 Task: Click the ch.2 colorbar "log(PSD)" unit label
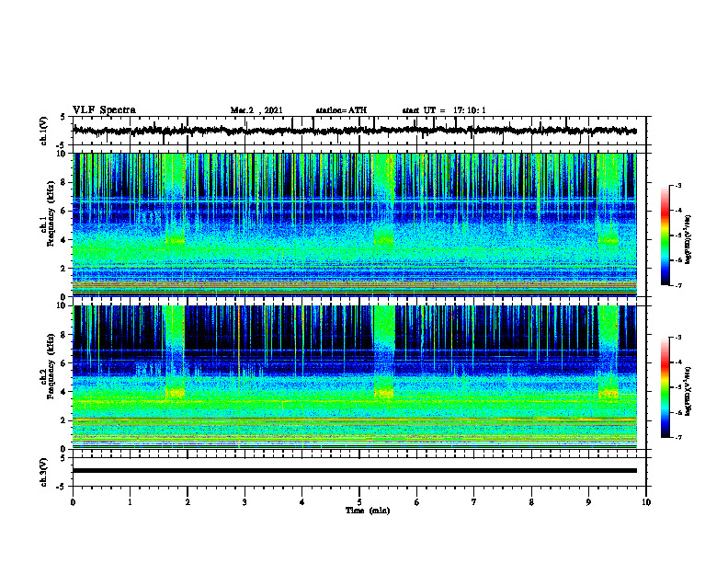coord(688,391)
